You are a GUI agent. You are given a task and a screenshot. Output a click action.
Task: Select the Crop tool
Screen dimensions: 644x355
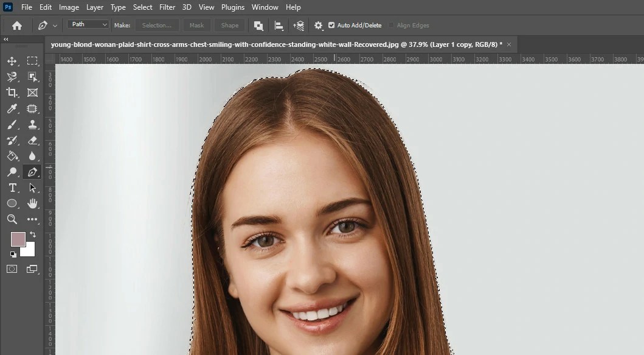point(12,93)
